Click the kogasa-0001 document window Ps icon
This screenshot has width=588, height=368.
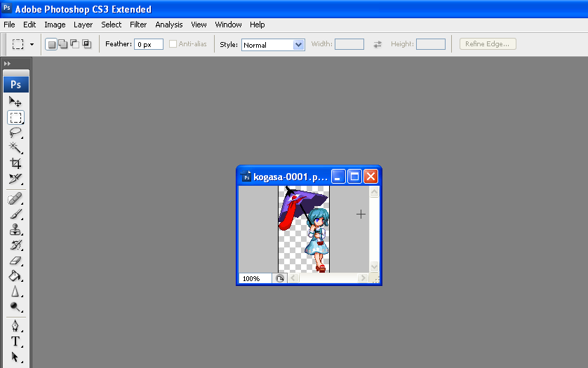click(x=246, y=177)
